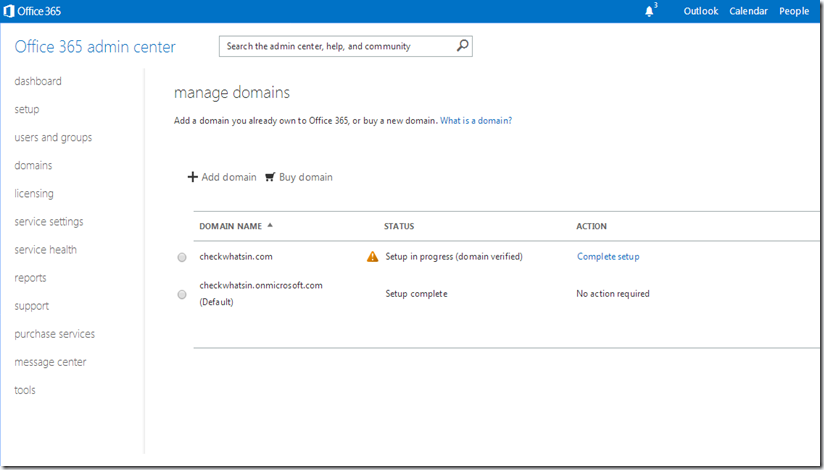Open the What is a domain? link
824x470 pixels.
point(476,120)
